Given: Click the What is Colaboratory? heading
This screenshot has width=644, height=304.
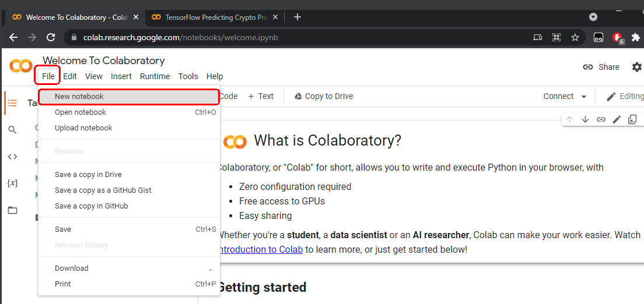Looking at the screenshot, I should [327, 141].
